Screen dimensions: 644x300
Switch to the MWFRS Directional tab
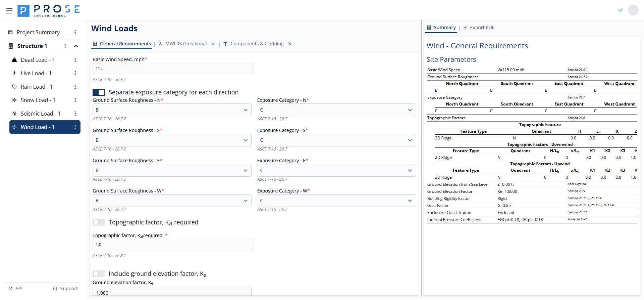[186, 44]
